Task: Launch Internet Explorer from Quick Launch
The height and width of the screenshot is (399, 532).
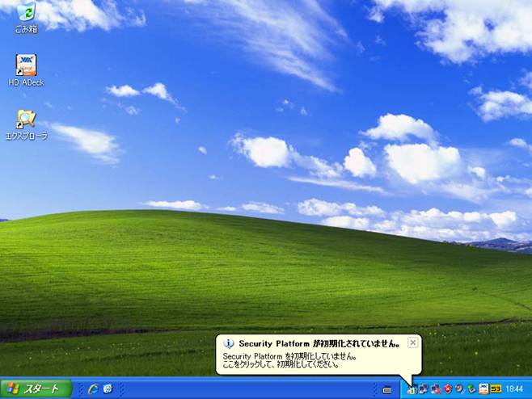Action: coord(93,388)
